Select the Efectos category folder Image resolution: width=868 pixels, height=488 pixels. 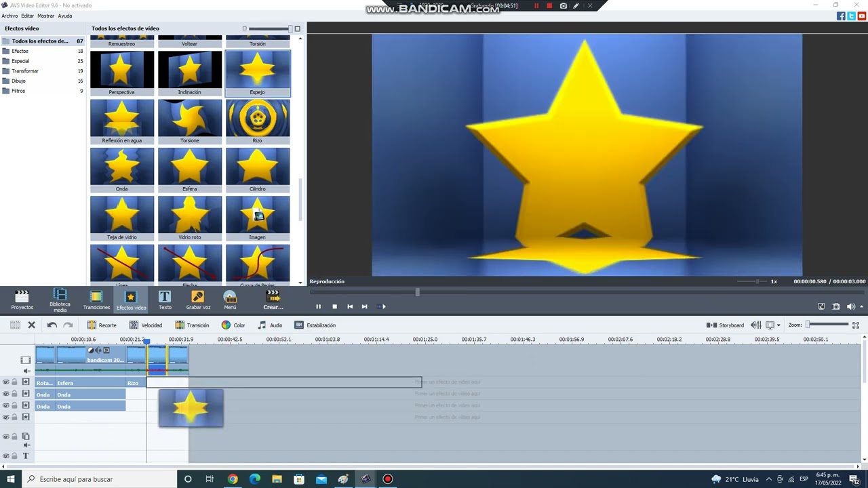point(43,51)
